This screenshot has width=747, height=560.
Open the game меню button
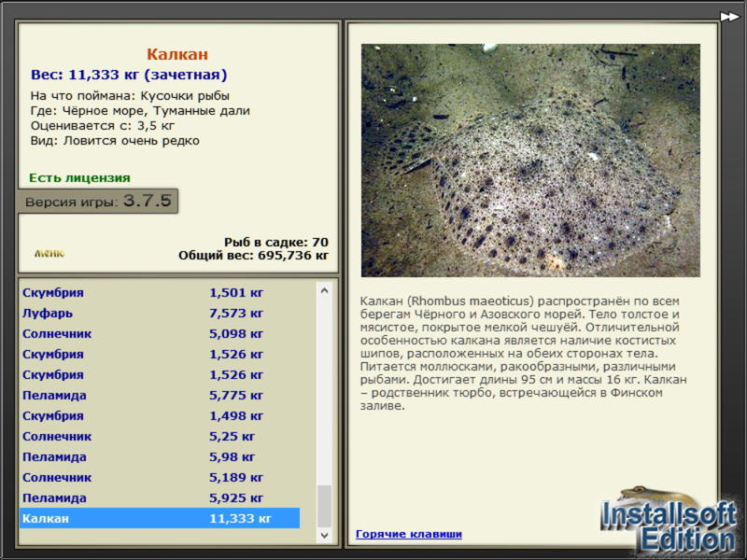(49, 253)
